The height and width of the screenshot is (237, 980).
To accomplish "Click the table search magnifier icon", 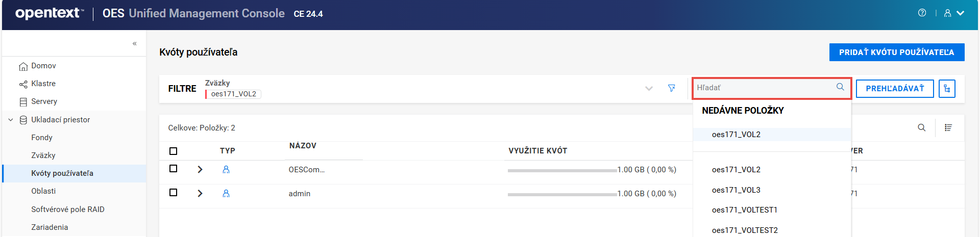I will (921, 127).
